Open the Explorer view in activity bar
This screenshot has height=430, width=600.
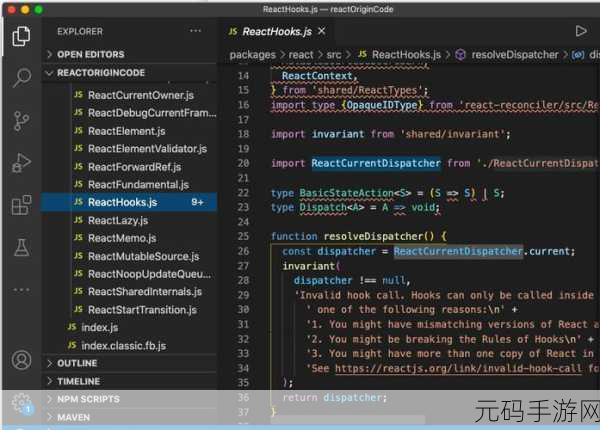[21, 36]
